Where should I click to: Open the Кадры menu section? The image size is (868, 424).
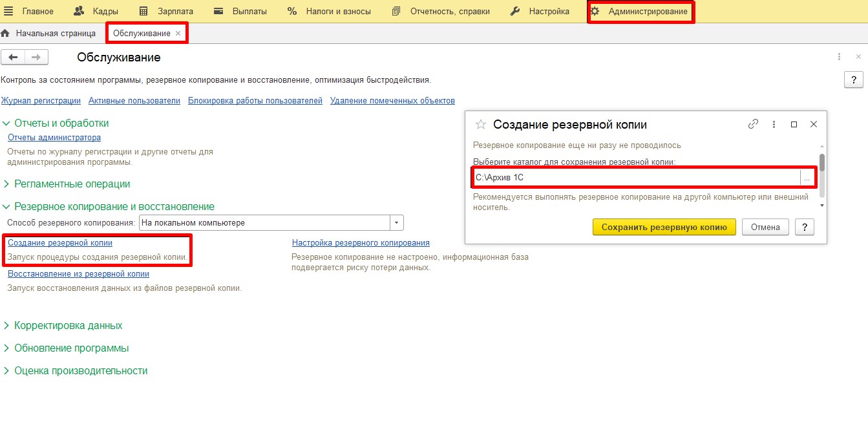tap(96, 11)
